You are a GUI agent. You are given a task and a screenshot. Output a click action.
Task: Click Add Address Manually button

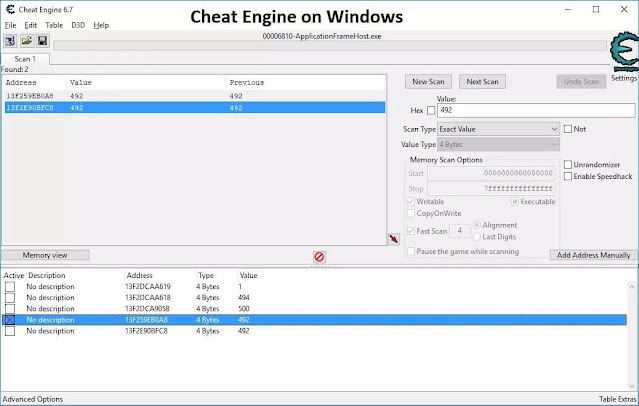[x=593, y=255]
